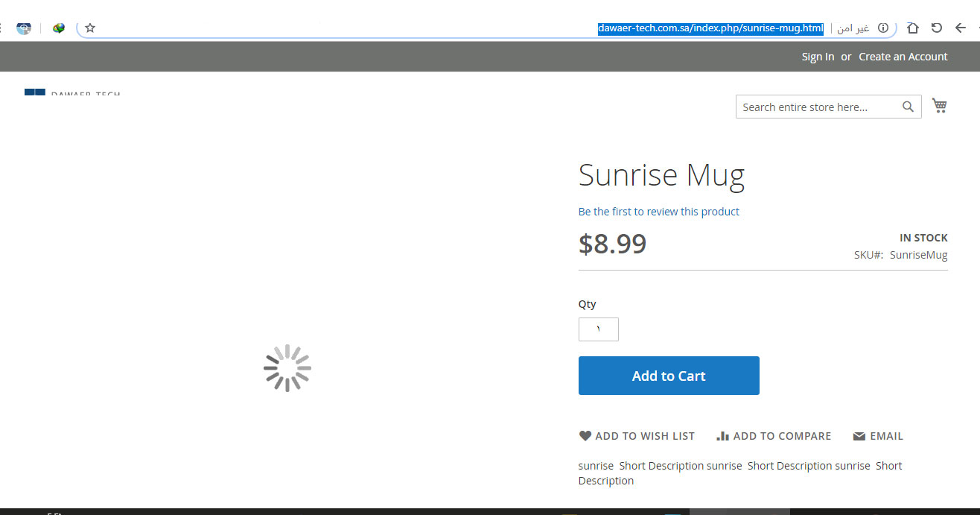This screenshot has height=515, width=980.
Task: Click the extension icon at far left
Action: (24, 28)
